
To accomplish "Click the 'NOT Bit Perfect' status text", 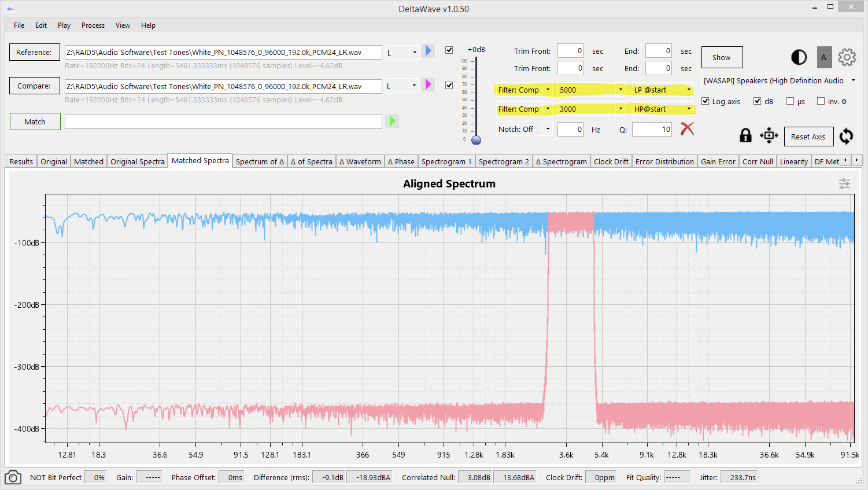I will point(56,477).
